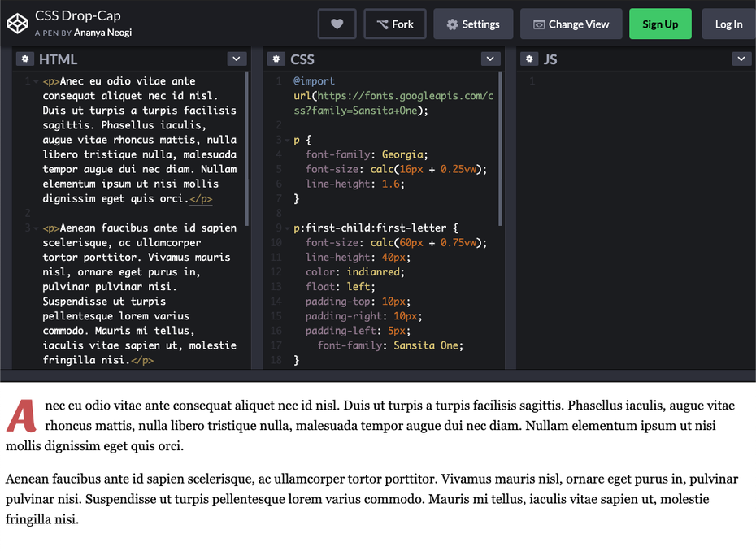This screenshot has height=551, width=756.
Task: Click the Log In button
Action: 728,24
